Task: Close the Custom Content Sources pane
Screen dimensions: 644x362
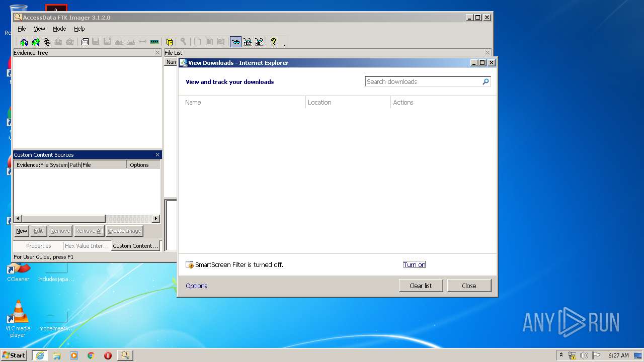Action: click(x=157, y=155)
